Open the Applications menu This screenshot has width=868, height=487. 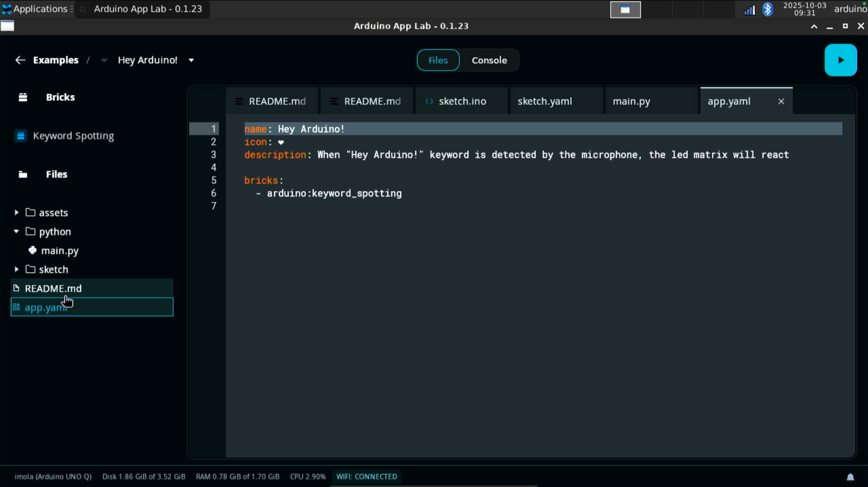tap(36, 9)
